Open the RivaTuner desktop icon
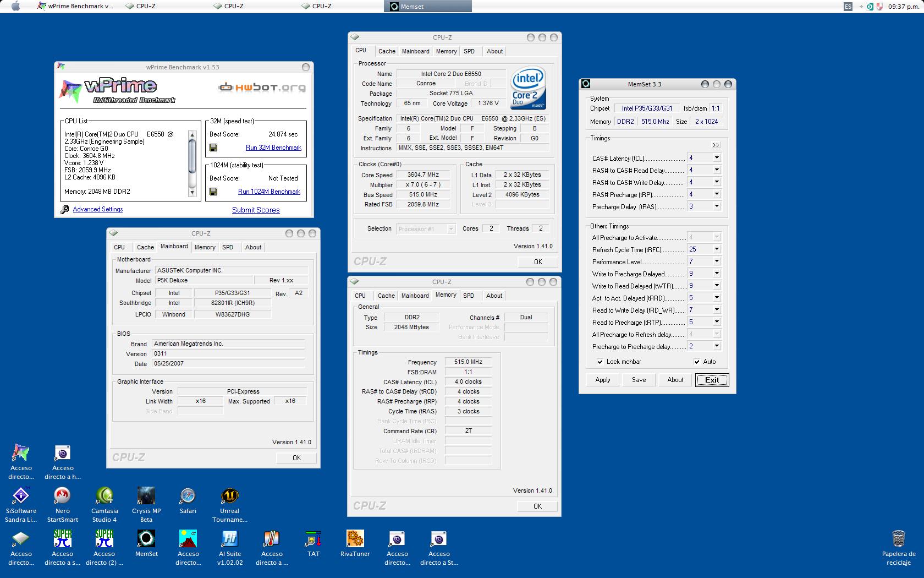This screenshot has height=578, width=924. tap(355, 539)
